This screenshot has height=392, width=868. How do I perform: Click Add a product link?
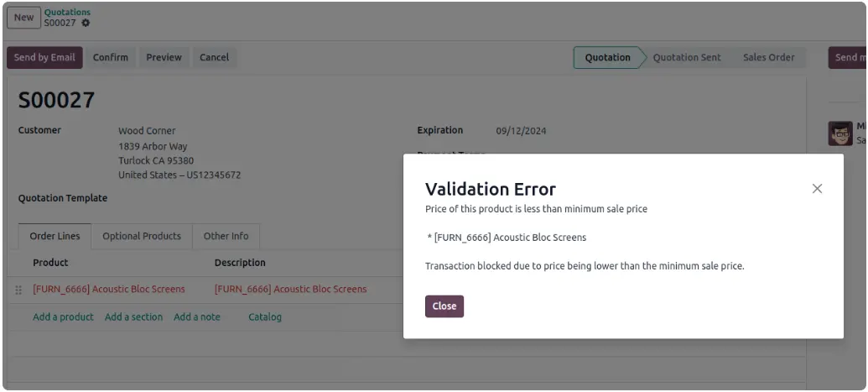click(x=63, y=317)
